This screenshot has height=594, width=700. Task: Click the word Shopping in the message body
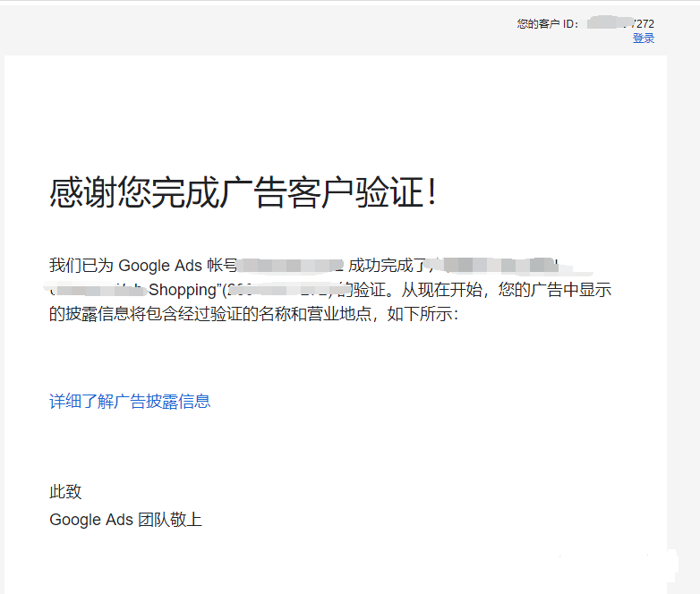pos(184,290)
